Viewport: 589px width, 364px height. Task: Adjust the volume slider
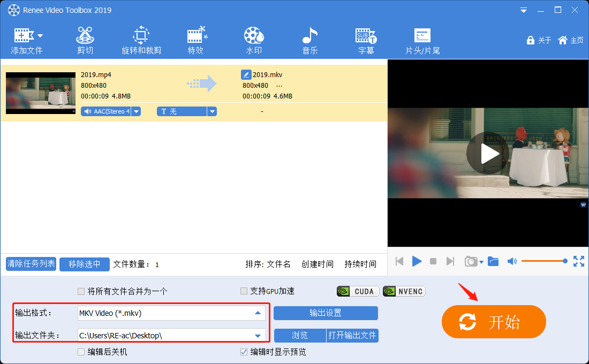click(x=543, y=261)
